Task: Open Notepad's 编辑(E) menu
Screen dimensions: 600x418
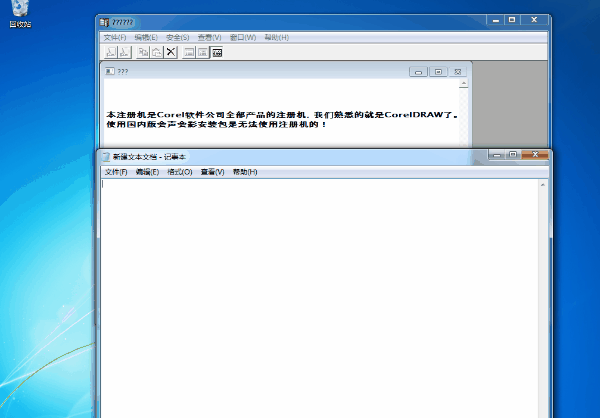Action: 147,172
